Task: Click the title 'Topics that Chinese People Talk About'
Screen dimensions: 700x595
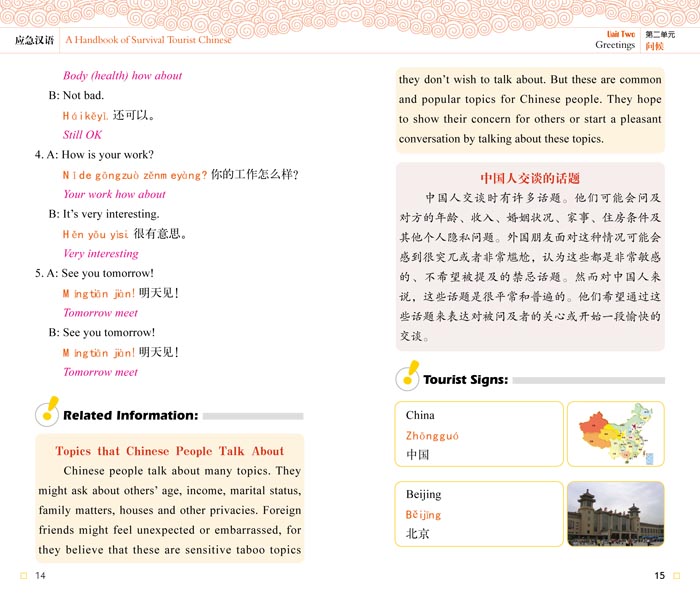Action: click(x=170, y=451)
